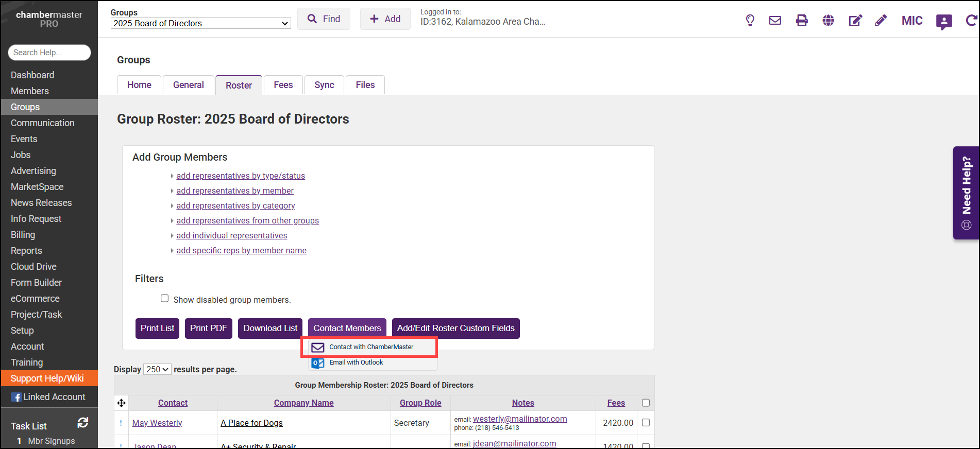
Task: Switch to the Fees tab
Action: coord(283,85)
